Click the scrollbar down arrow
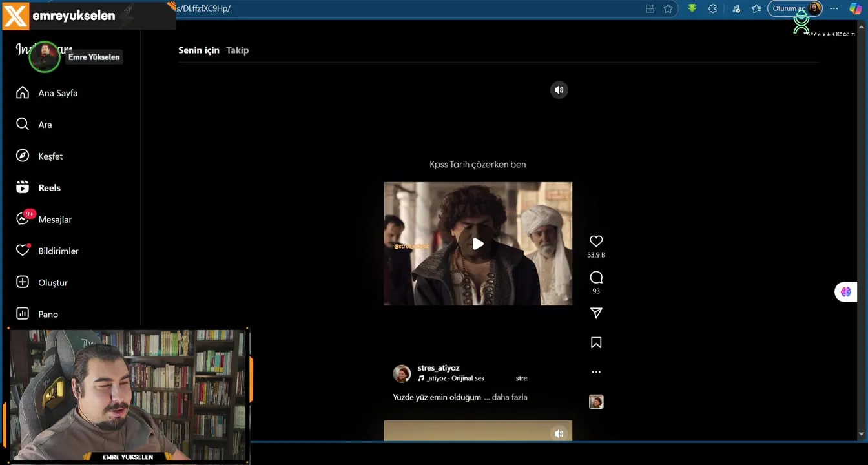This screenshot has height=465, width=868. pyautogui.click(x=862, y=434)
